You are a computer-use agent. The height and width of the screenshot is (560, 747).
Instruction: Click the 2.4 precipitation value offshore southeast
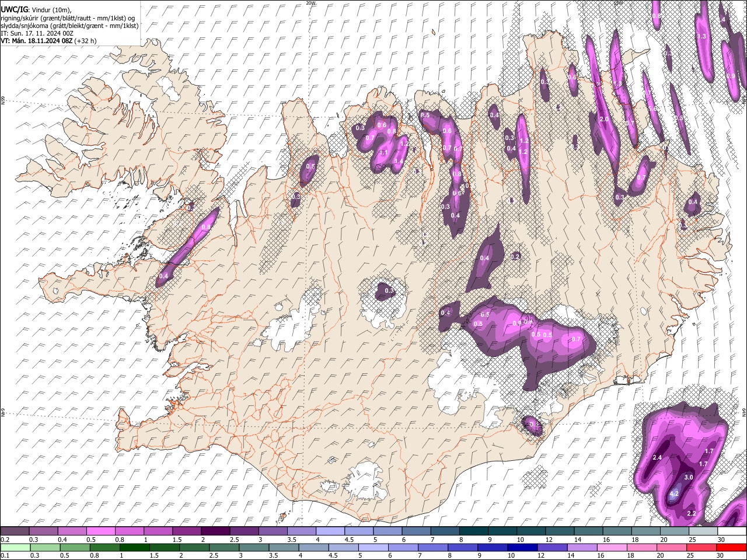point(657,457)
